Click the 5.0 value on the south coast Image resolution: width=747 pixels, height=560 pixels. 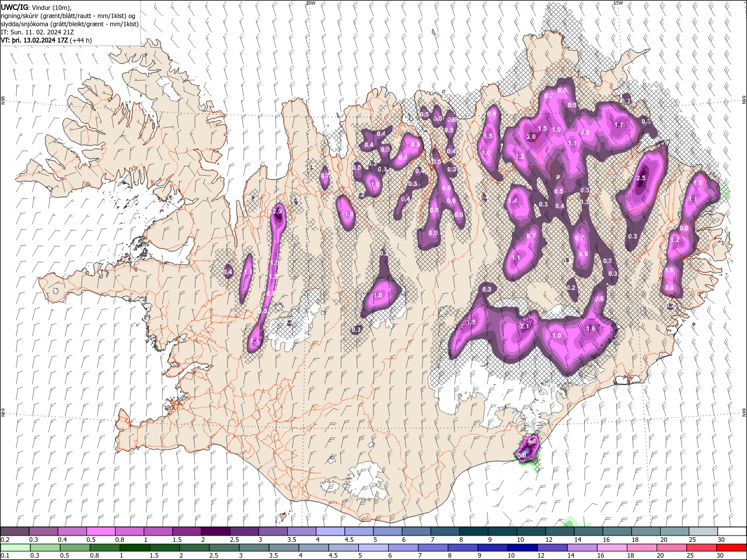click(x=522, y=455)
